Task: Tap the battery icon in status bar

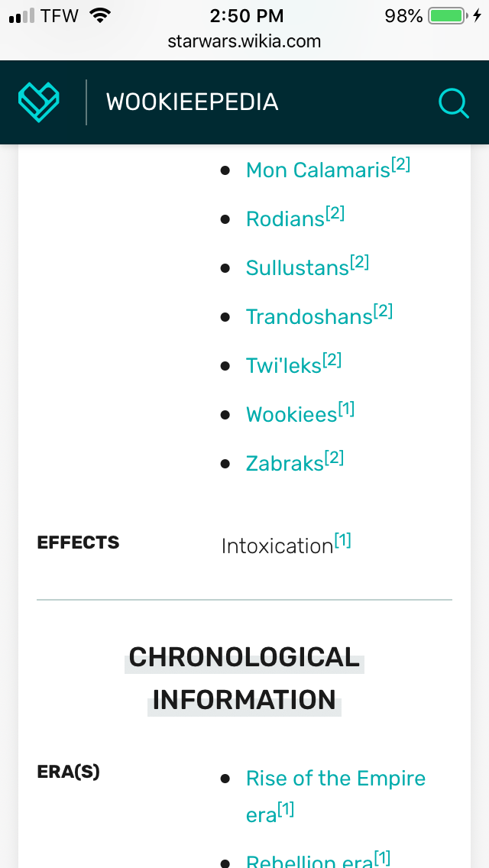Action: tap(446, 16)
